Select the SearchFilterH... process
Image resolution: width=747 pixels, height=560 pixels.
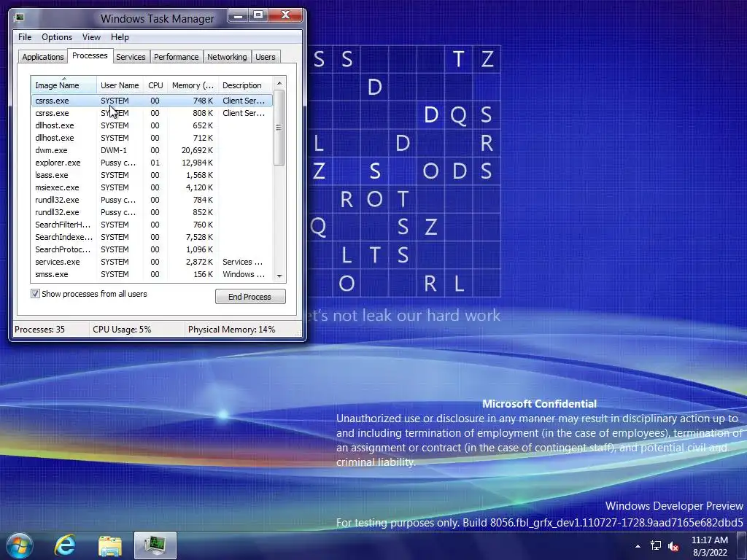pos(152,225)
